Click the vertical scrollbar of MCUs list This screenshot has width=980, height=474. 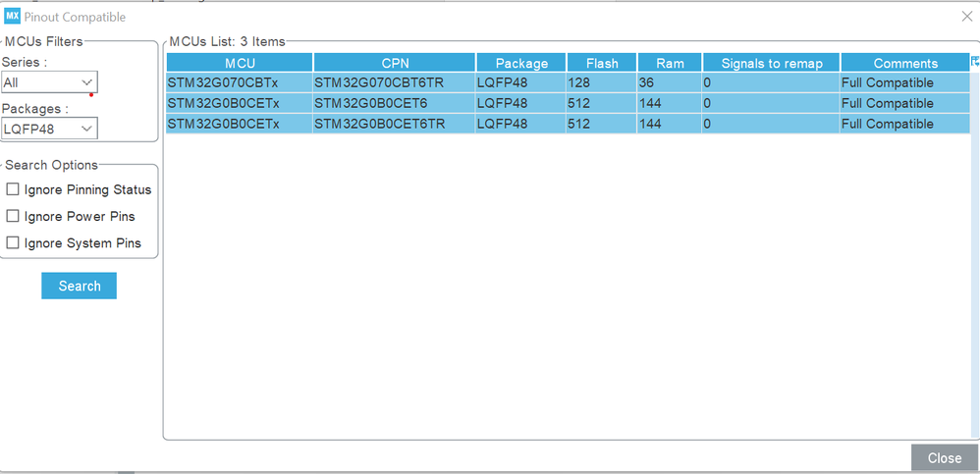974,253
